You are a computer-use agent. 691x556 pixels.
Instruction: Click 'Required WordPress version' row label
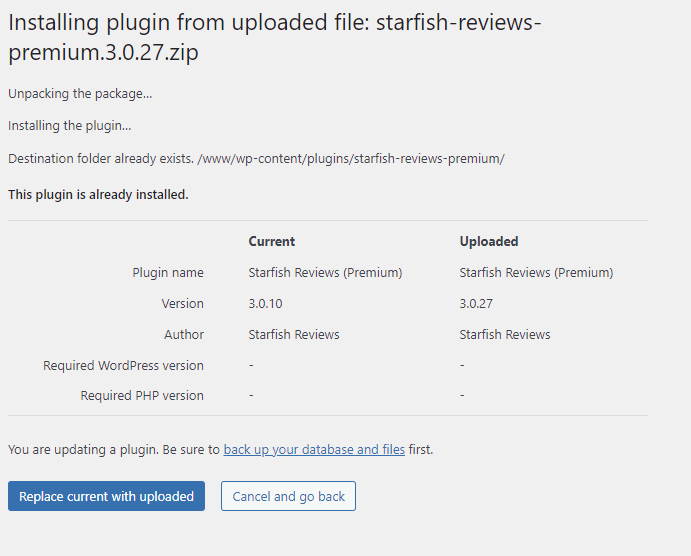pyautogui.click(x=123, y=366)
